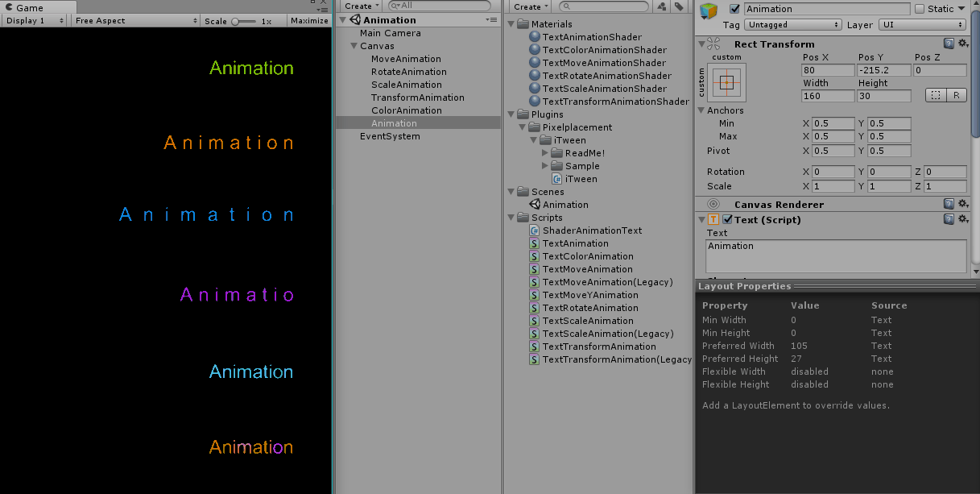
Task: Click the anchor presets icon in Rect Transform
Action: pos(726,82)
